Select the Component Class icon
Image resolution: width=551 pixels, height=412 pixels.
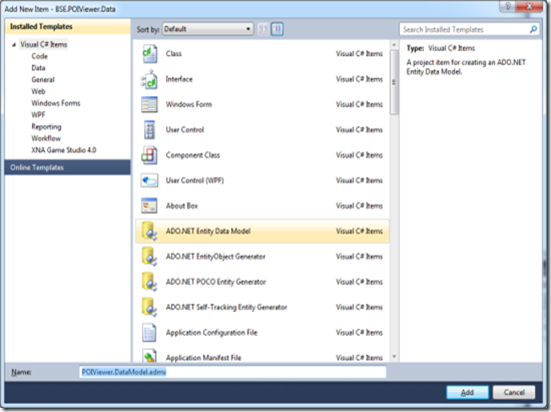149,155
